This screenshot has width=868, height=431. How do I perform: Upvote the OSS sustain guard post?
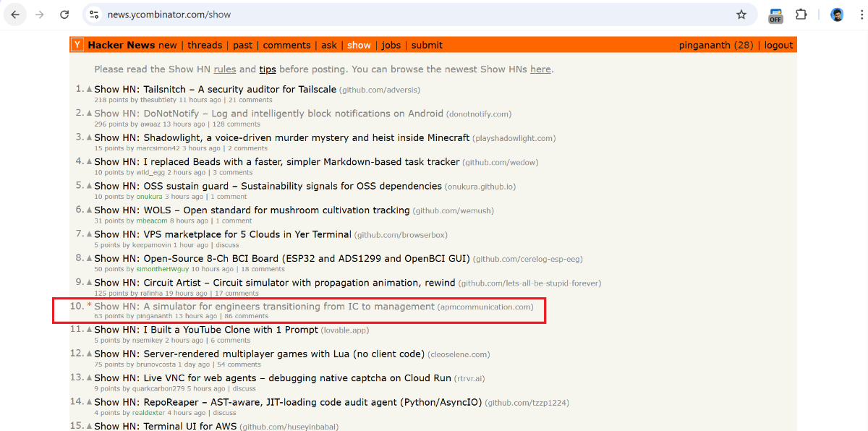point(90,186)
